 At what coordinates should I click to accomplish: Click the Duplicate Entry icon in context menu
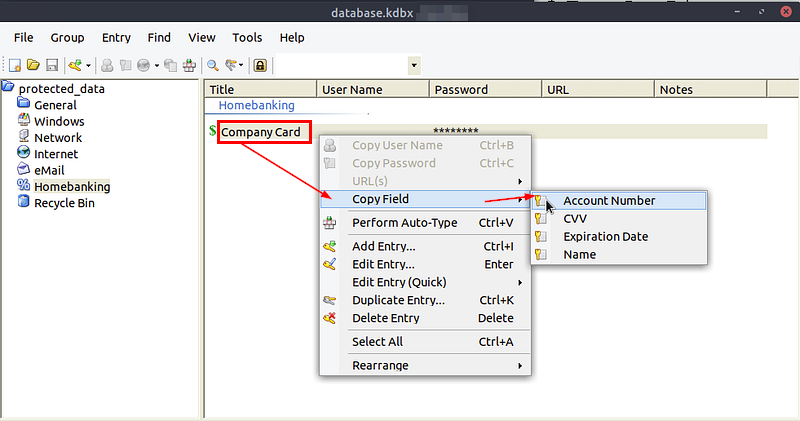[330, 300]
